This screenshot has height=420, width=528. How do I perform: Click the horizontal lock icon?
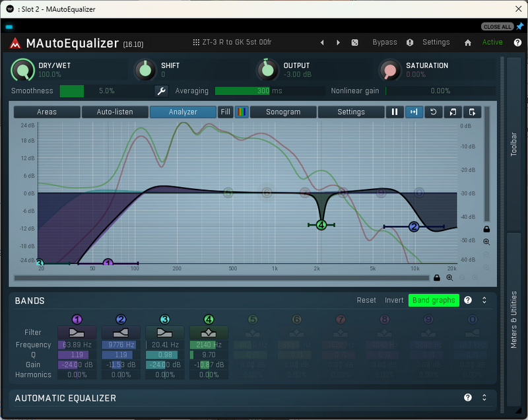[437, 278]
